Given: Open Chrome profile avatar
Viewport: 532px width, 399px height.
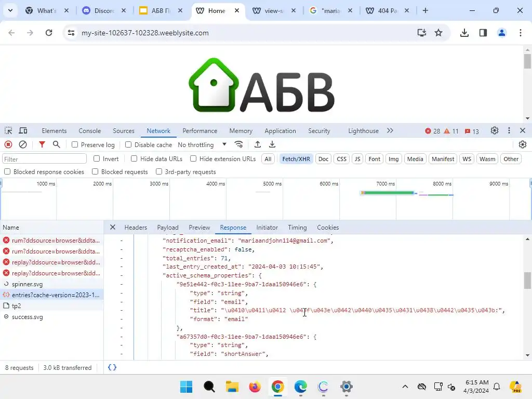Looking at the screenshot, I should point(502,33).
